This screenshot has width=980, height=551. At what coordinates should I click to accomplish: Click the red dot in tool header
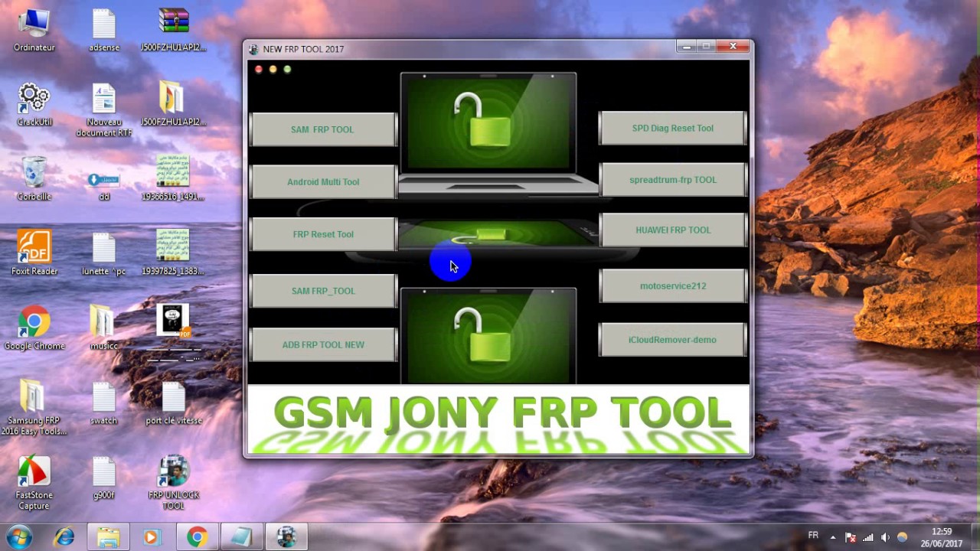coord(259,70)
